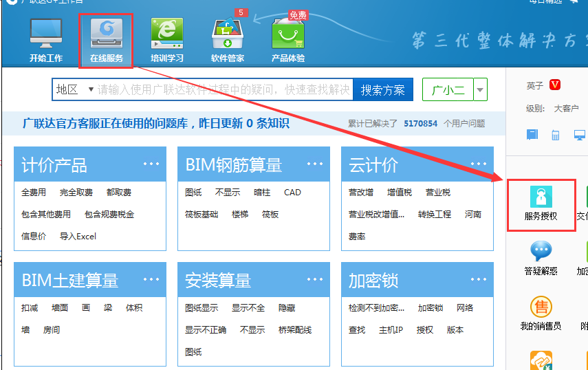Open the BIM土建算量 category header
This screenshot has height=370, width=588.
pyautogui.click(x=90, y=280)
